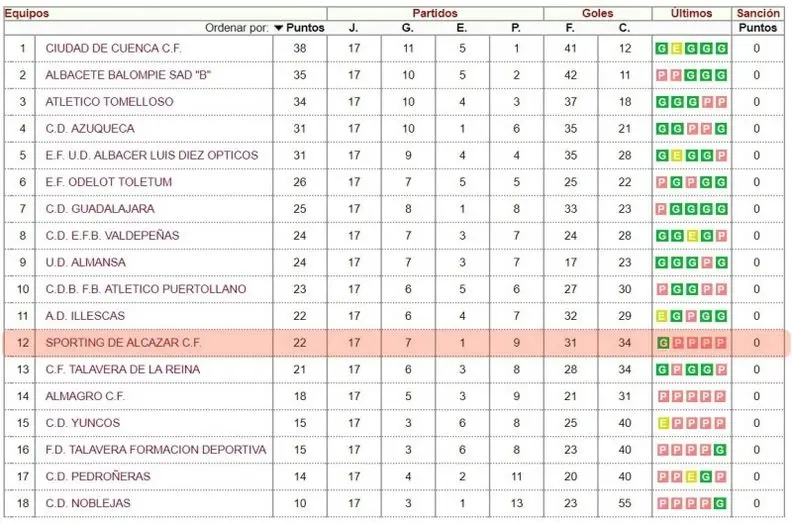Click the green G icon for Talavera Formacion Deportiva
The image size is (792, 523).
[x=721, y=450]
